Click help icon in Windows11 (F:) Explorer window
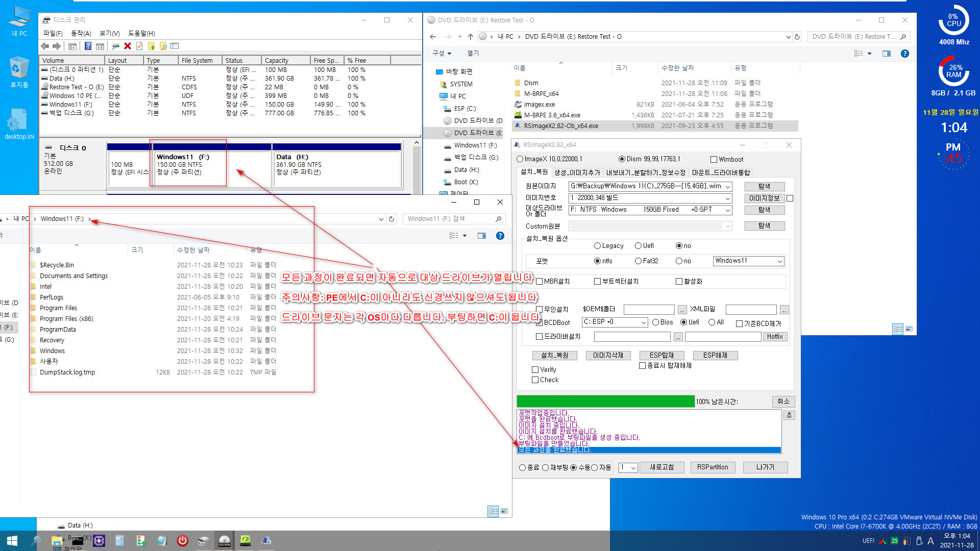 pos(500,236)
